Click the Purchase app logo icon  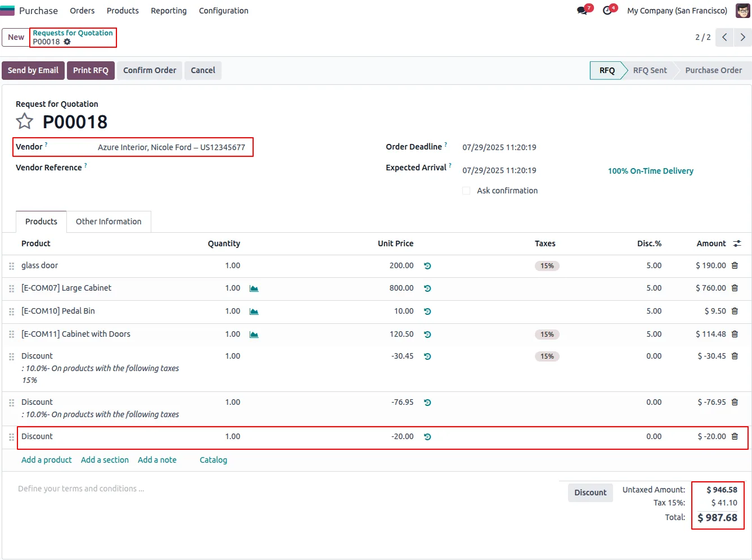[7, 11]
